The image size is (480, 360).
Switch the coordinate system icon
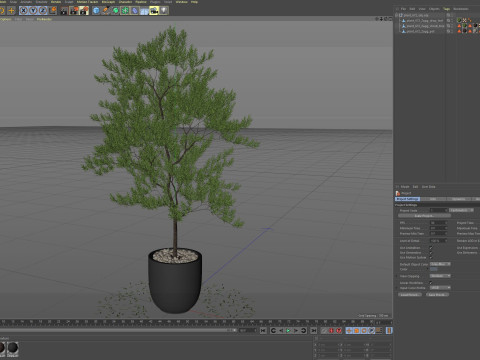tap(53, 11)
